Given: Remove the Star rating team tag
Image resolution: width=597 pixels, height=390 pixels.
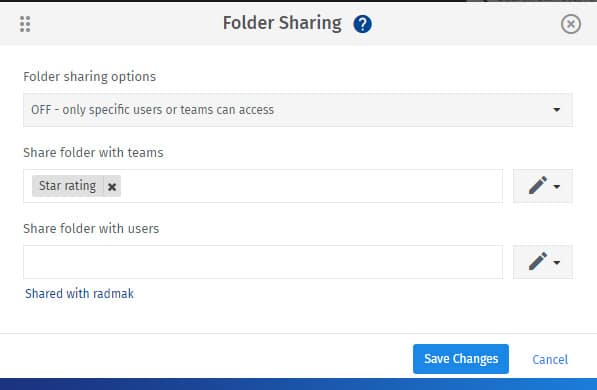Looking at the screenshot, I should click(x=112, y=186).
